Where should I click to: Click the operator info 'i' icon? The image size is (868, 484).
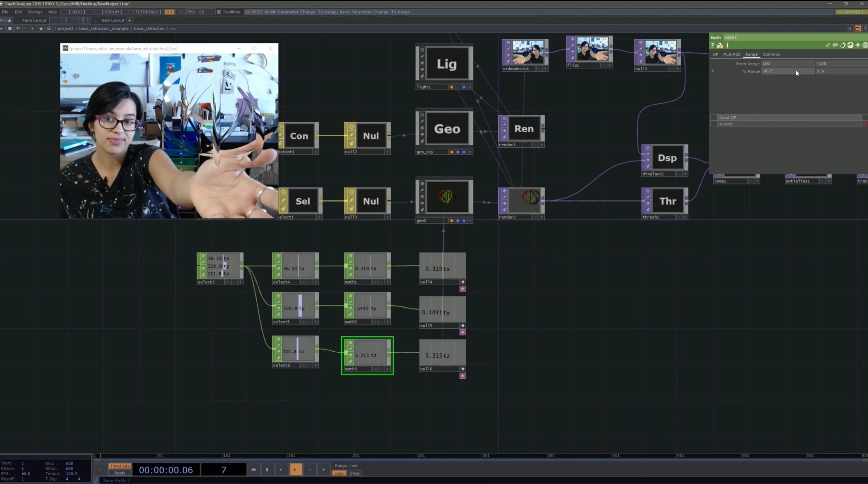click(727, 45)
